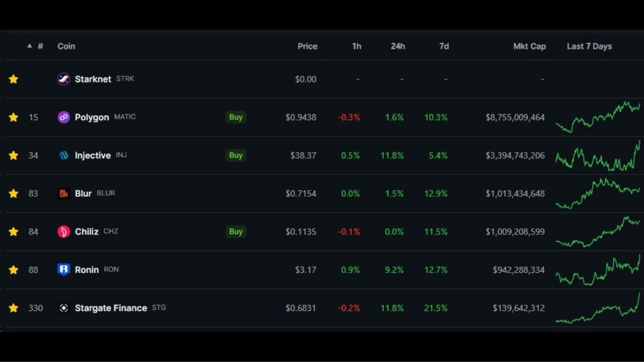Viewport: 644px width, 362px height.
Task: Open Injective's last 7 days sparkline chart
Action: [x=598, y=156]
